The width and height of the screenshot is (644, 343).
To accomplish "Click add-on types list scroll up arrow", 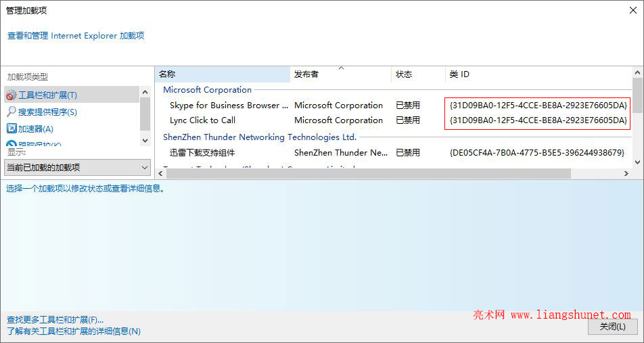I will coord(145,92).
